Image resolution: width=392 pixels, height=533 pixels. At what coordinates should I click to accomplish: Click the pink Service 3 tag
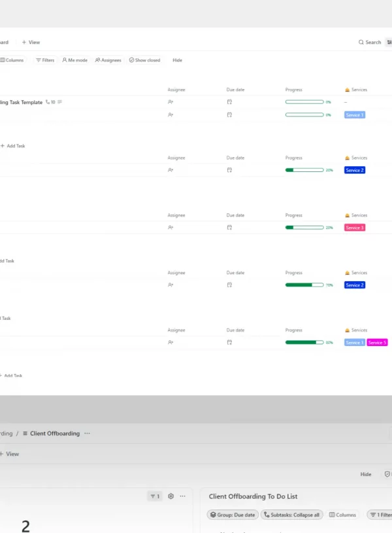point(355,228)
